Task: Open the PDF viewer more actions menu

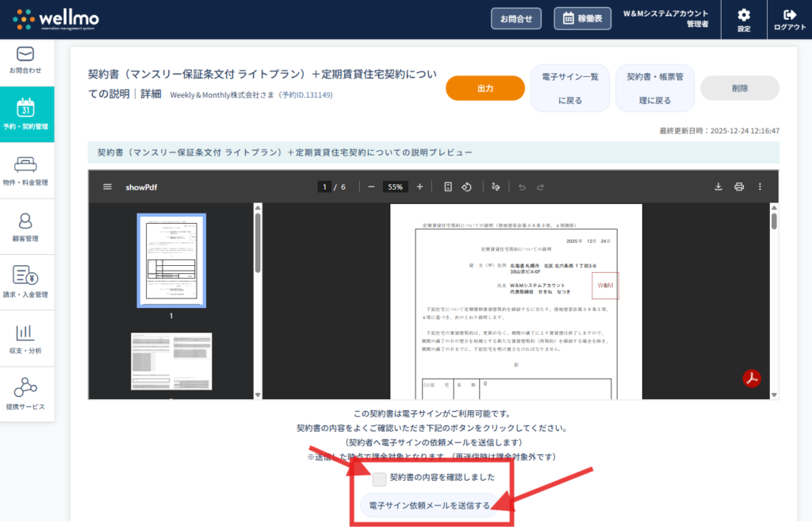Action: (760, 187)
